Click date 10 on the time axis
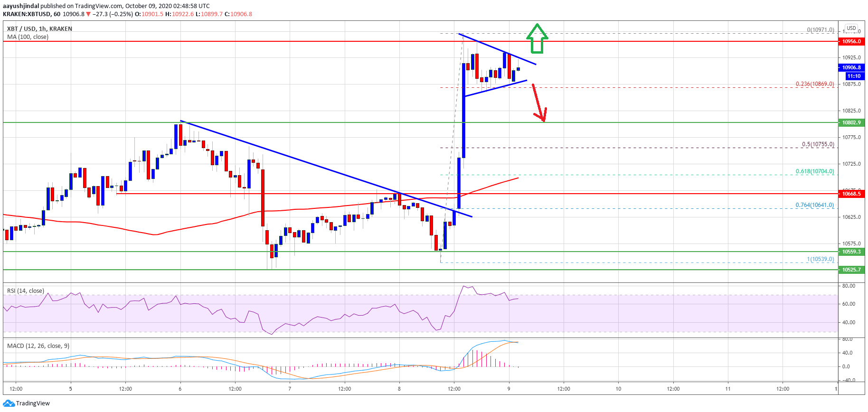This screenshot has height=412, width=868. [x=618, y=389]
